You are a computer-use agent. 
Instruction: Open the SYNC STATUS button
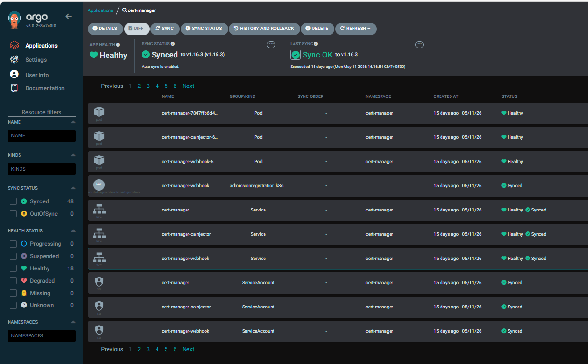204,29
